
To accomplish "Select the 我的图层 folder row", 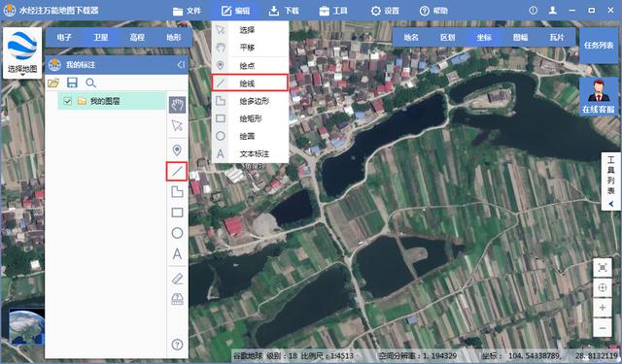I will point(112,101).
